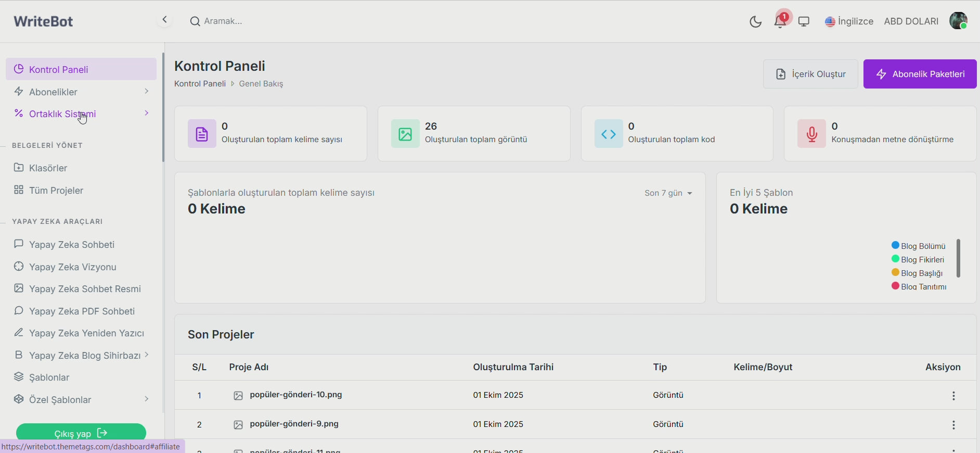Click the yellow Blog Başlığı legend dot

(895, 272)
